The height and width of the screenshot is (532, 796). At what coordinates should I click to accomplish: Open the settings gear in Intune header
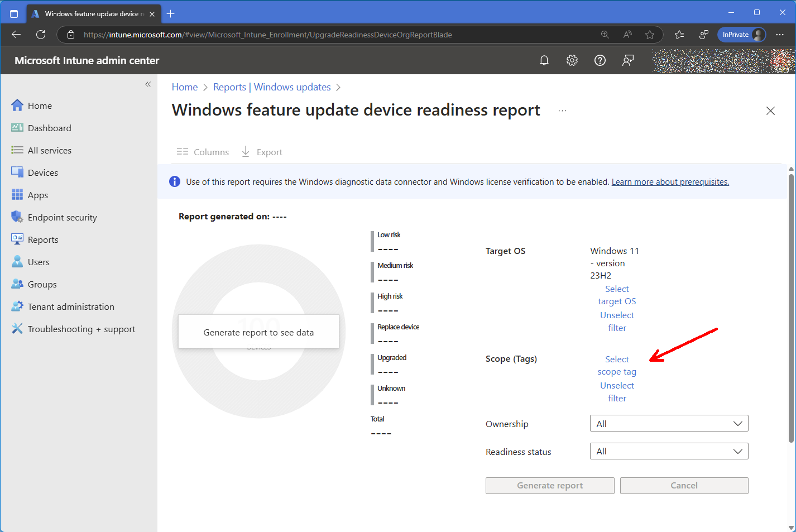572,60
